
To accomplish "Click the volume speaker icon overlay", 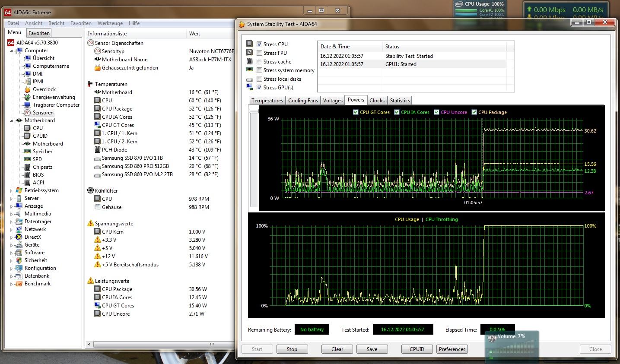I will pos(492,339).
